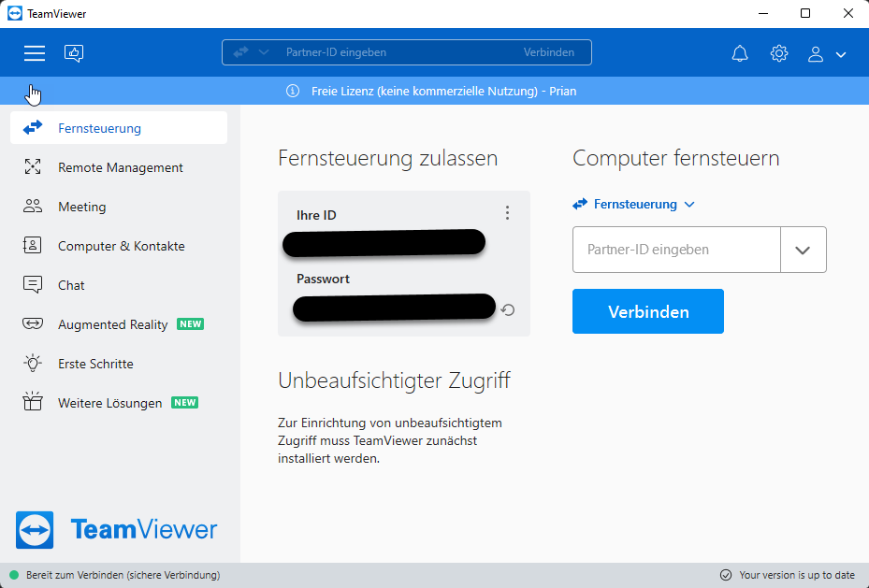This screenshot has height=588, width=869.
Task: Open the user account menu
Action: (x=826, y=54)
